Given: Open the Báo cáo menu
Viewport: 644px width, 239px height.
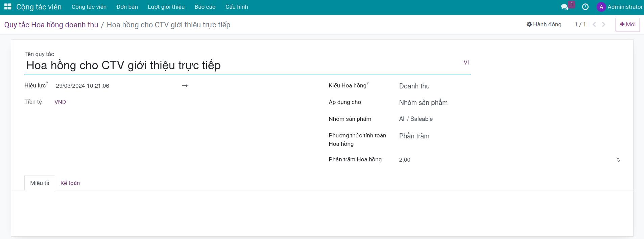Looking at the screenshot, I should click(205, 7).
